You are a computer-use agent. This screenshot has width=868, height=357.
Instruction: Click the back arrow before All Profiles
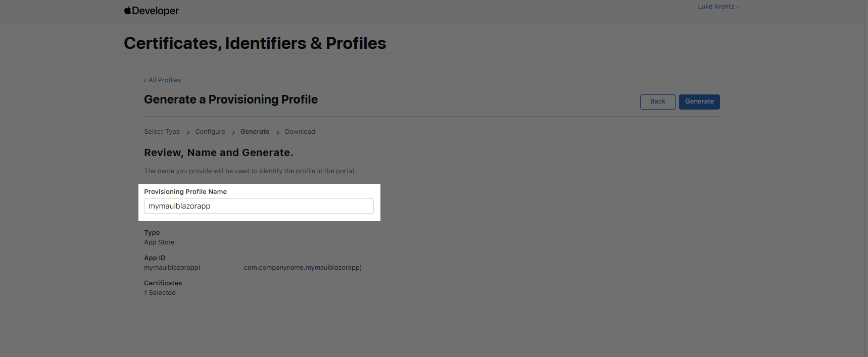pos(146,80)
